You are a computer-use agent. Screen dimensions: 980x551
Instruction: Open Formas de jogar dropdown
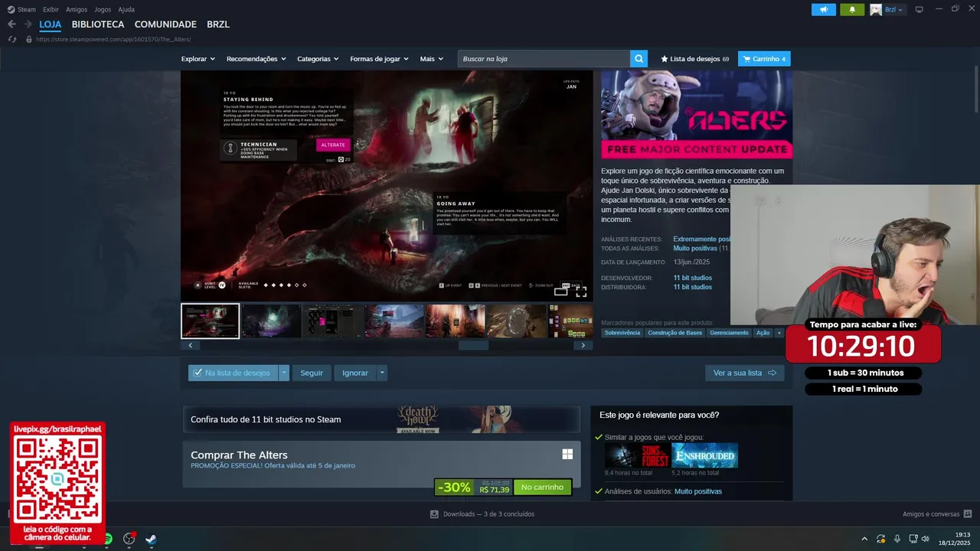380,59
